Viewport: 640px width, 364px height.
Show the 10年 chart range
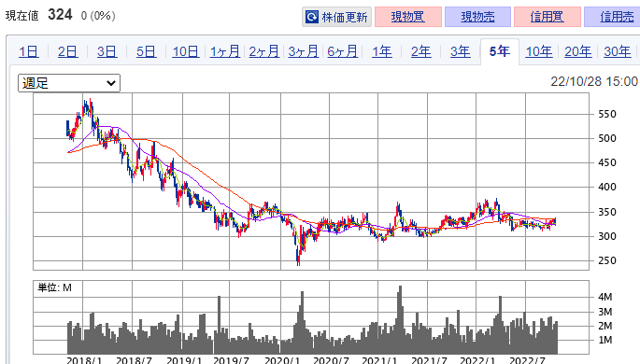539,51
